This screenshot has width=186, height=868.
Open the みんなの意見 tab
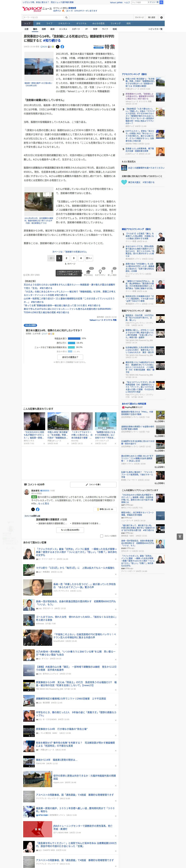coord(98,24)
